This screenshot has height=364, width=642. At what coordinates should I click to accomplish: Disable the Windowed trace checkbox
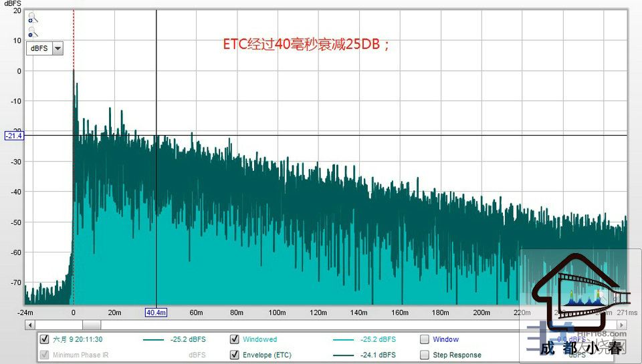(x=235, y=339)
